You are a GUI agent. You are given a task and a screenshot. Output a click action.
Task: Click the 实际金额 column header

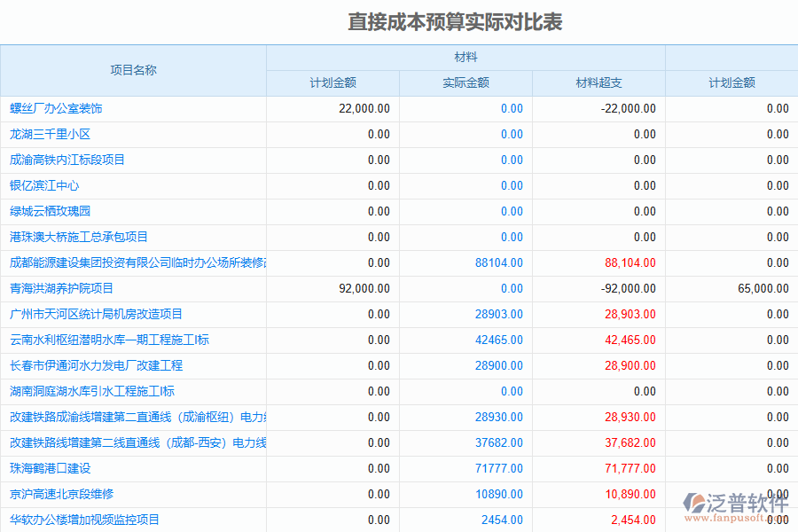point(465,82)
